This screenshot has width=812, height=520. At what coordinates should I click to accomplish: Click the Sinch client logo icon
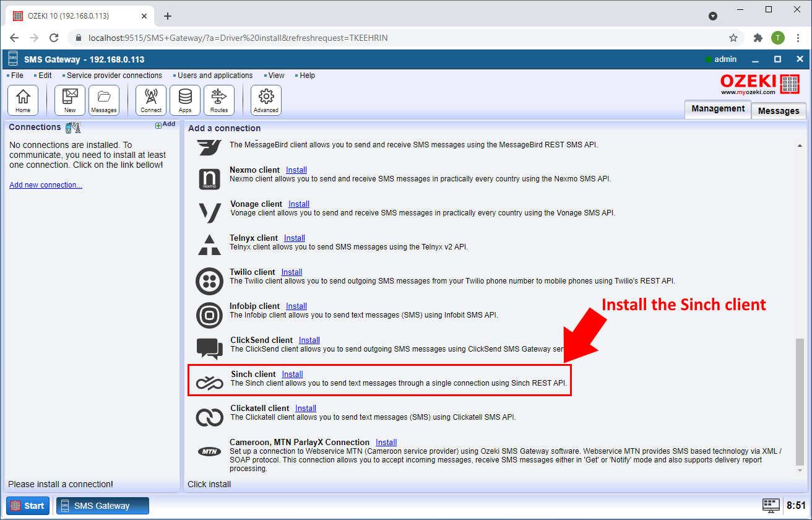coord(209,383)
